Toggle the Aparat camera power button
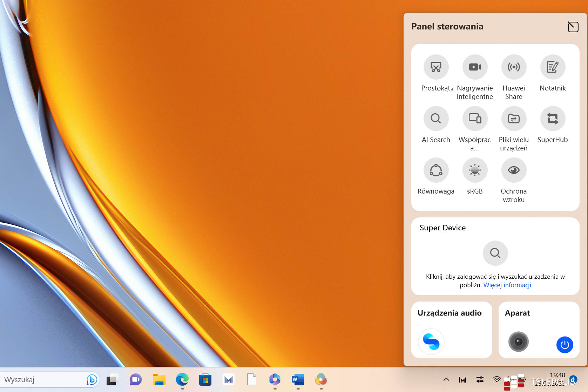The image size is (588, 392). tap(565, 345)
